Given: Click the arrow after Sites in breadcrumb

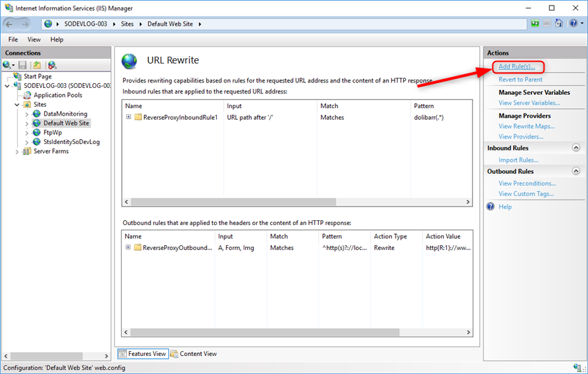Looking at the screenshot, I should pos(141,24).
